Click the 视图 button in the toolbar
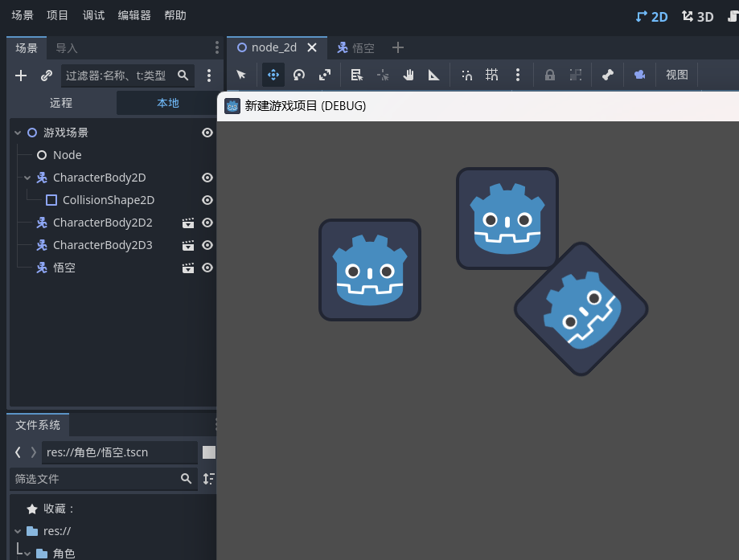This screenshot has width=739, height=560. coord(677,75)
